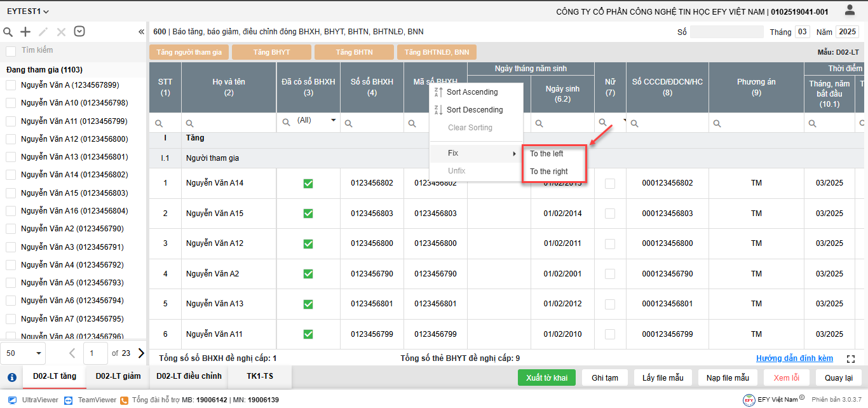
Task: Collapse the left panel with double chevron
Action: 141,32
